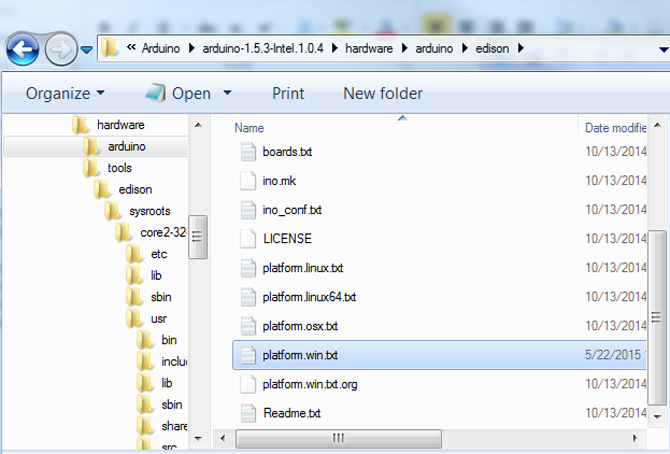
Task: Click file list horizontal scrollbar left arrow
Action: (223, 438)
